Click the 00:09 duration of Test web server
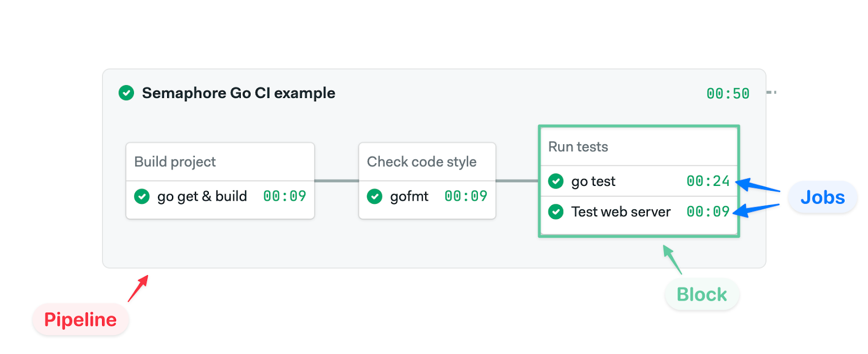This screenshot has width=868, height=354. (x=708, y=211)
